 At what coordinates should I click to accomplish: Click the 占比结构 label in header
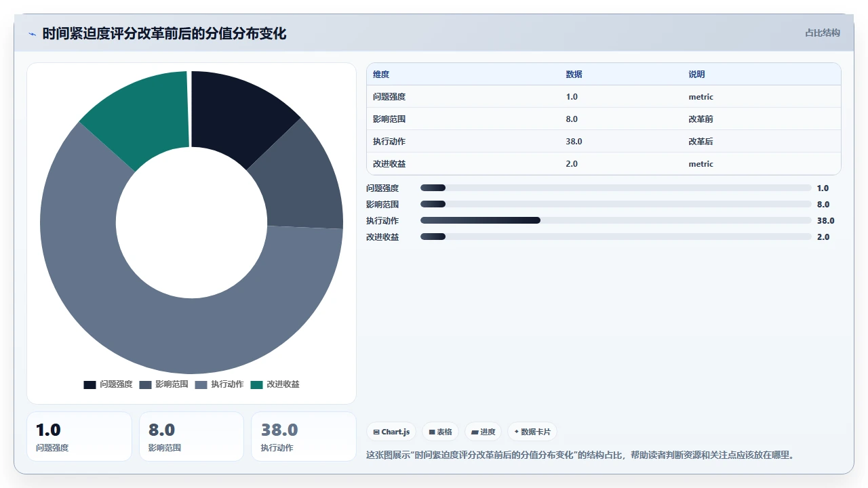click(x=823, y=33)
